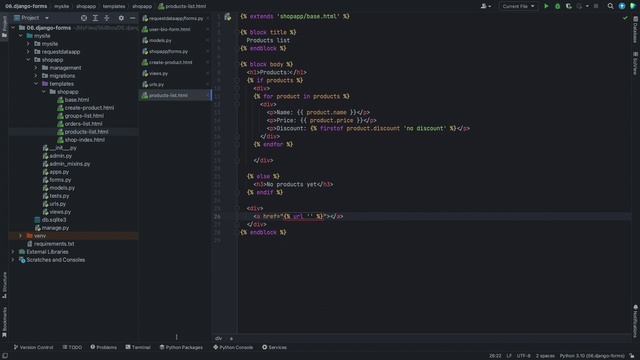Run the current file with the green play icon
The height and width of the screenshot is (360, 640).
click(546, 6)
